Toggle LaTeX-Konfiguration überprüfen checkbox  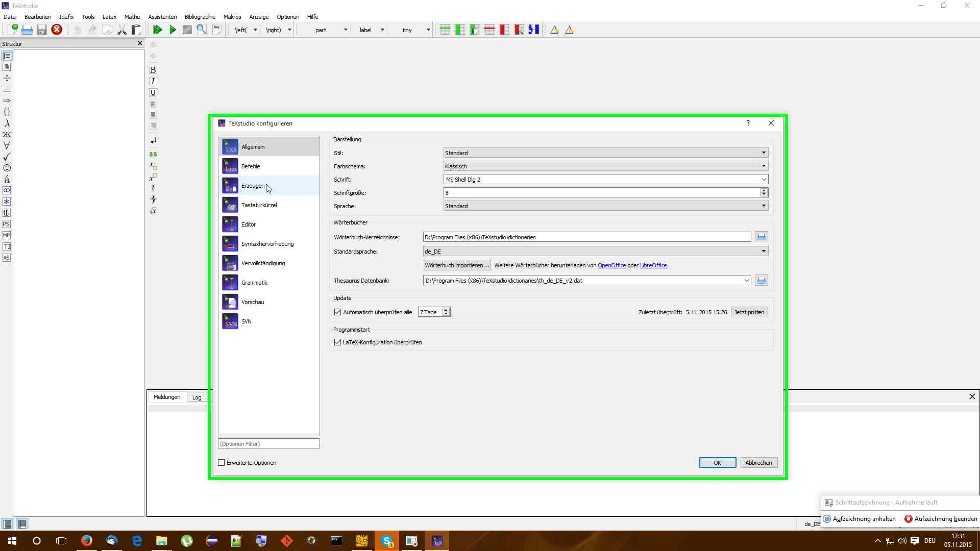point(337,342)
